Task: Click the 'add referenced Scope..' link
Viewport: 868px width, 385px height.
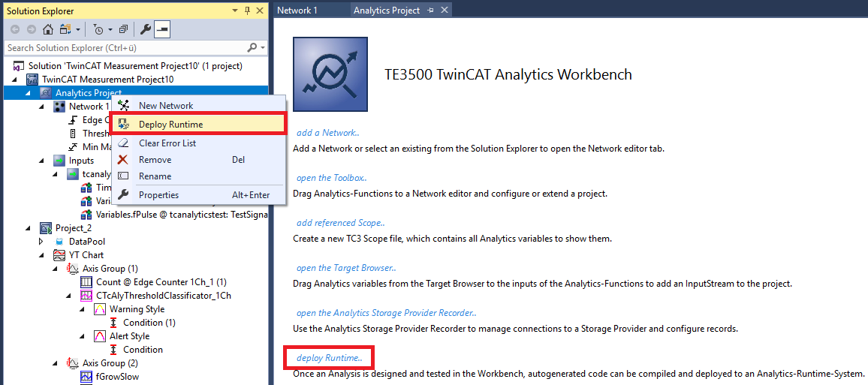Action: (x=340, y=223)
